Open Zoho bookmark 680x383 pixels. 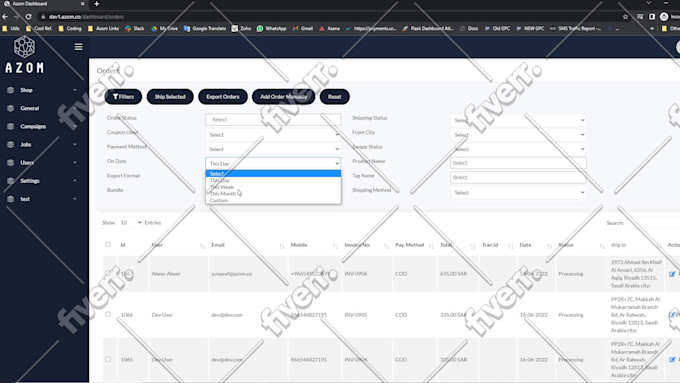pos(241,29)
